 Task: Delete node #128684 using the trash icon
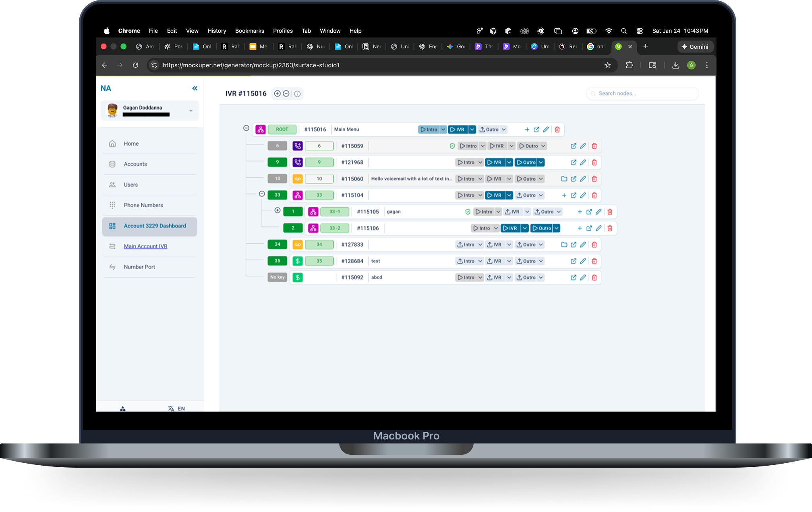coord(594,261)
